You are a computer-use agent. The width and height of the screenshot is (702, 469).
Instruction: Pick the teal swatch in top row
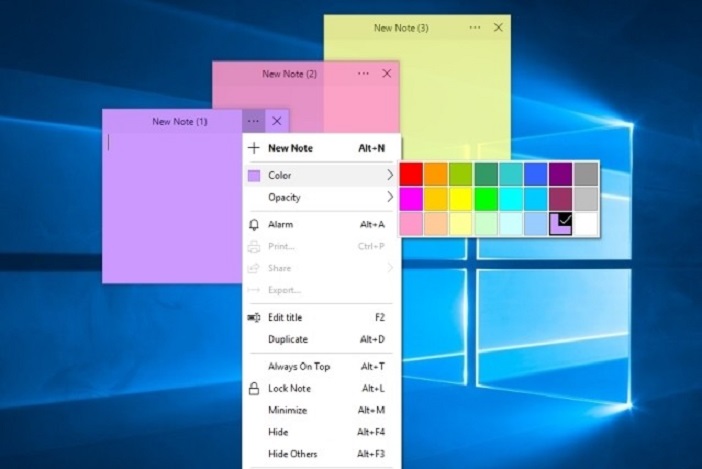point(511,174)
